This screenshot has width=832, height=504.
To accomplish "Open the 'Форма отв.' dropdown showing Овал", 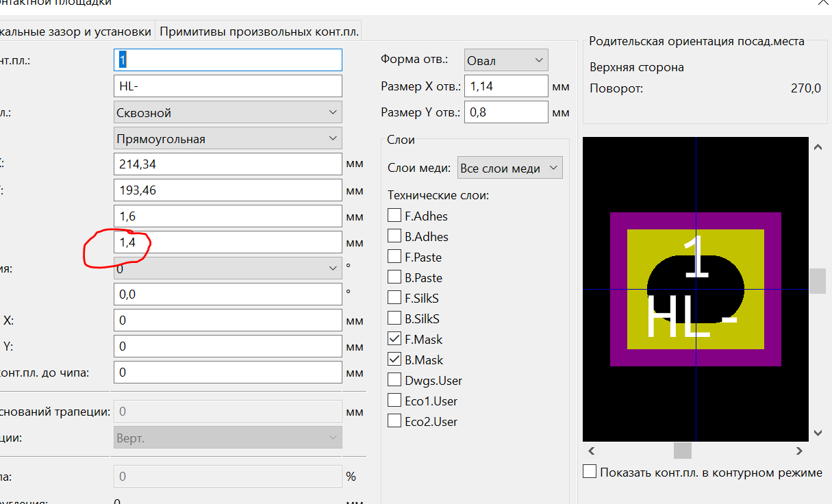I will (505, 60).
